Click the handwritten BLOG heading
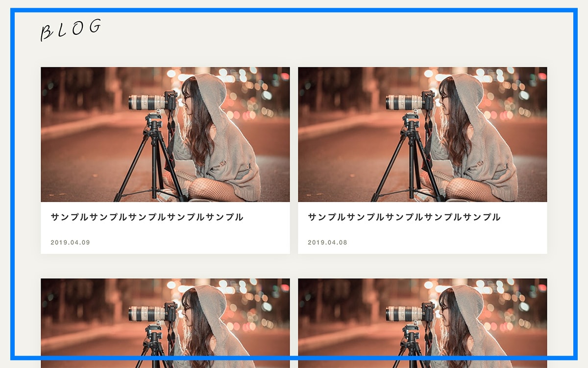Screen dimensions: 588x368 [71, 29]
